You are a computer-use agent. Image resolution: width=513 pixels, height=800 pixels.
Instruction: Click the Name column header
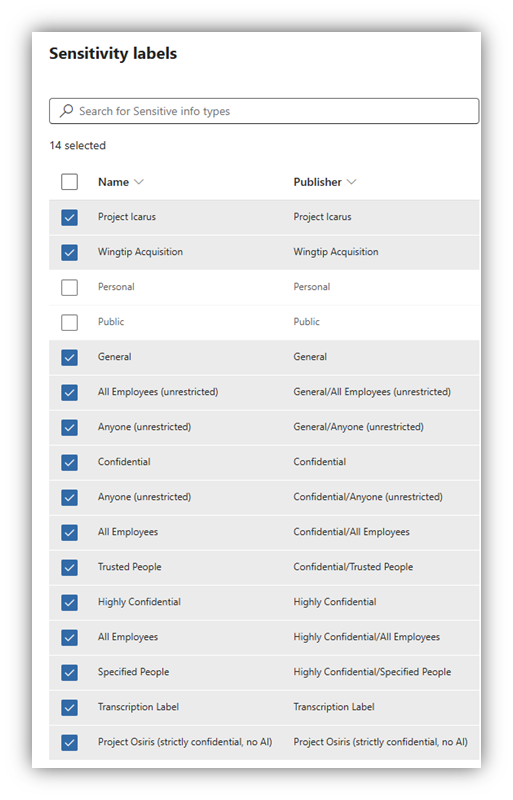pos(113,182)
